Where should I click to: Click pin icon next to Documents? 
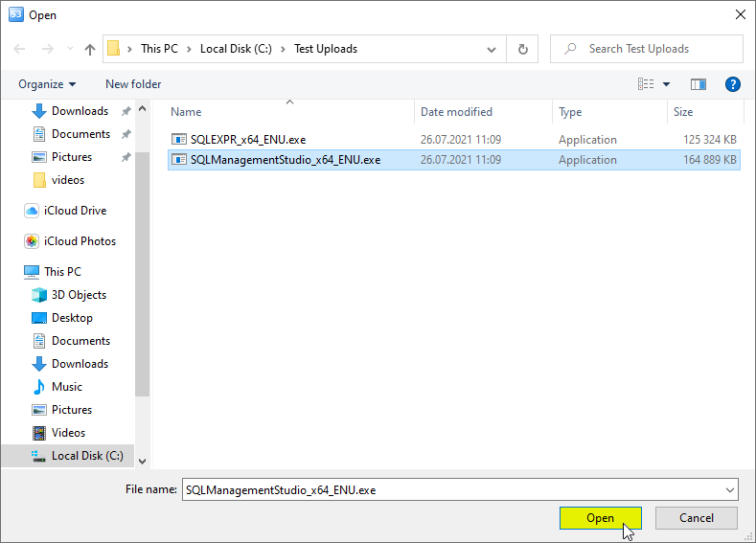coord(126,134)
